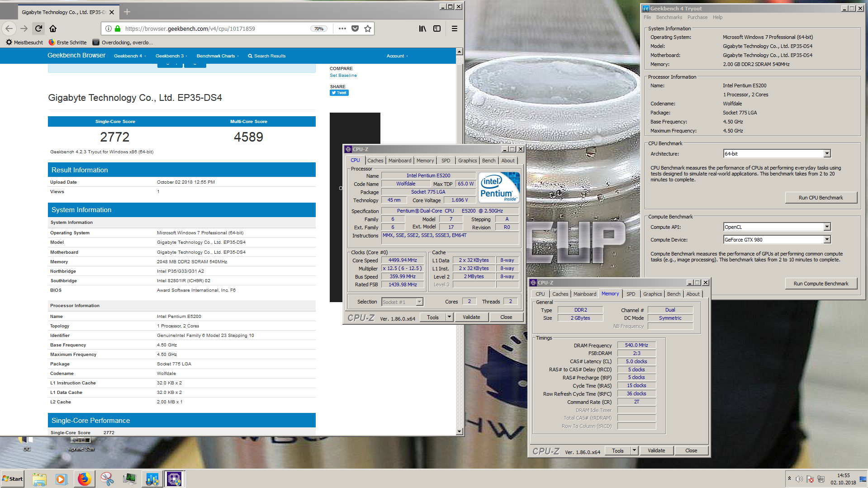The image size is (868, 488).
Task: Click the 70% zoom indicator
Action: [319, 28]
